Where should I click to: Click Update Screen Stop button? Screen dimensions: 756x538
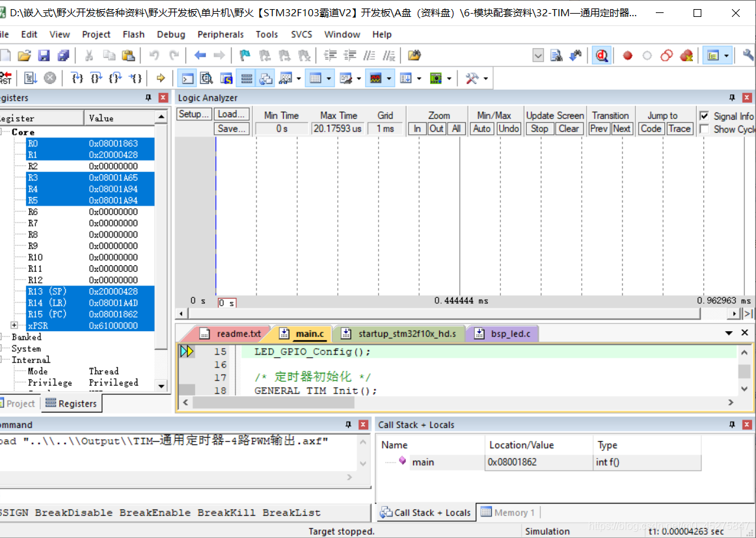tap(539, 129)
